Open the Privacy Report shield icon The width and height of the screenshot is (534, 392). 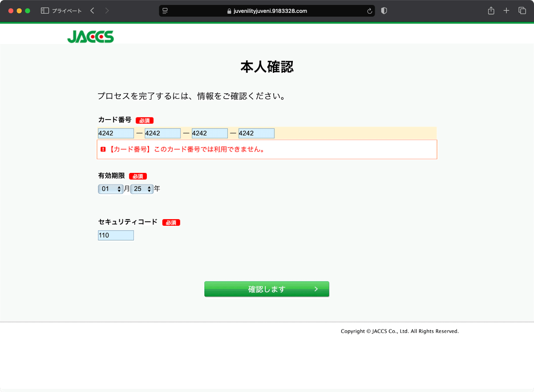384,11
